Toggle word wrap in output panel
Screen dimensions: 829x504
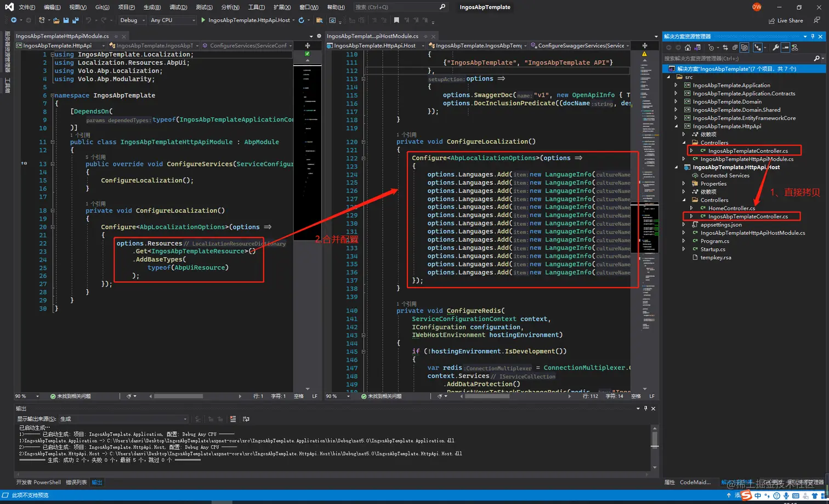(246, 419)
